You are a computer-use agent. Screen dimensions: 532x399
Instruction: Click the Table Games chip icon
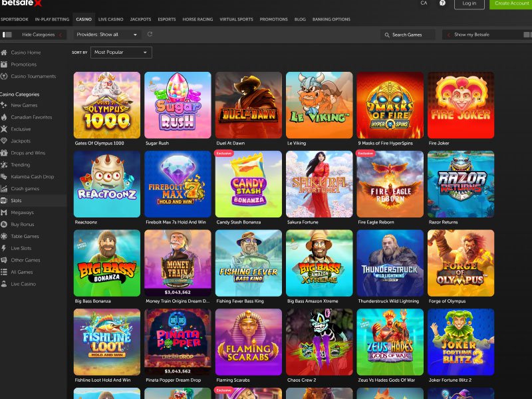[x=4, y=236]
